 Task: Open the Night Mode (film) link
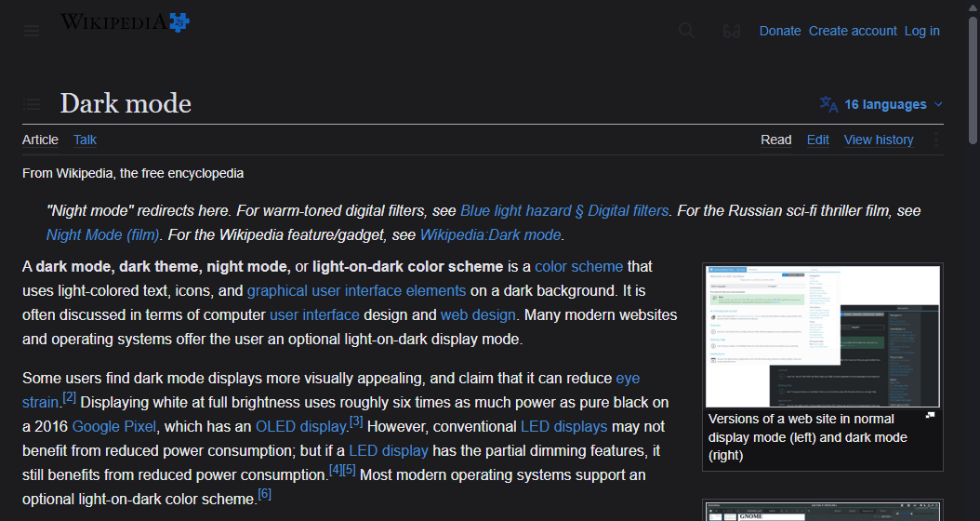pyautogui.click(x=103, y=235)
